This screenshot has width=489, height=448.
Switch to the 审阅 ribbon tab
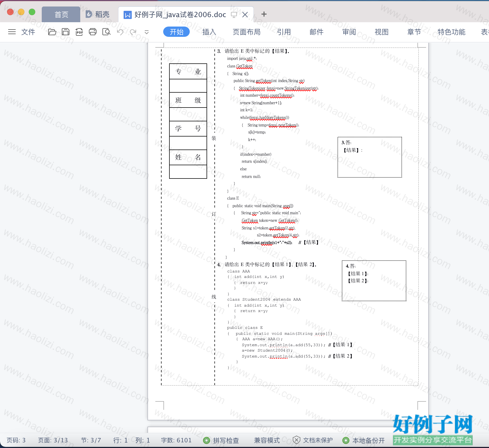coord(349,32)
